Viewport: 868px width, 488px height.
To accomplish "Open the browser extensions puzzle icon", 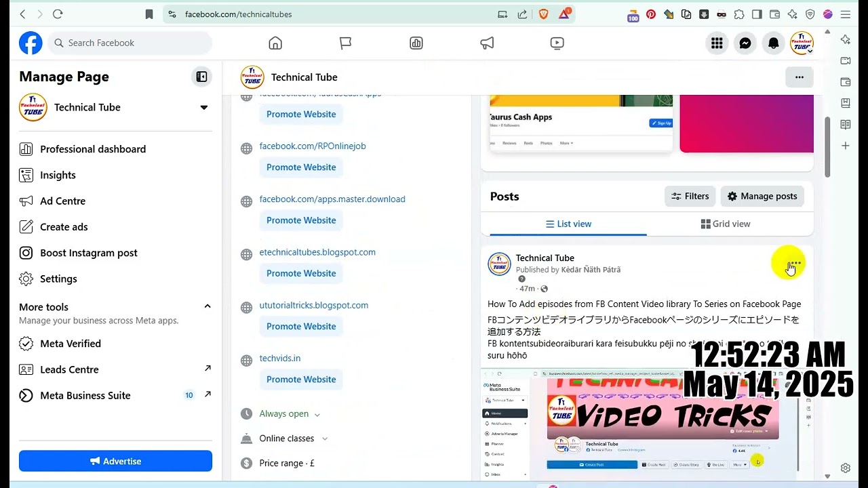I will [x=739, y=14].
